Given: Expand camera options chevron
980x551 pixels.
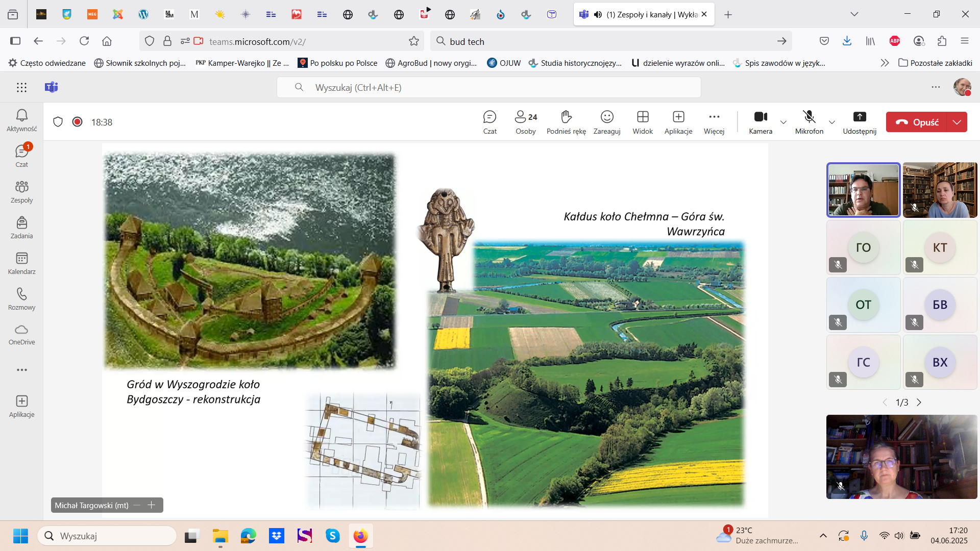Looking at the screenshot, I should click(x=783, y=122).
